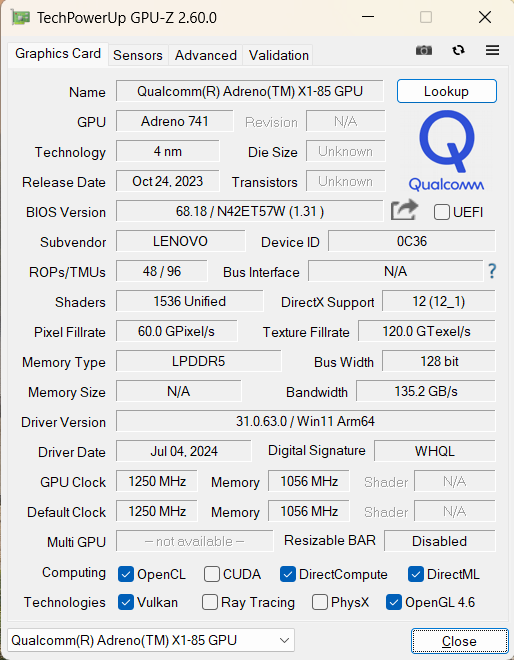The image size is (514, 660).
Task: Uncheck the Vulkan checkbox
Action: coord(126,602)
